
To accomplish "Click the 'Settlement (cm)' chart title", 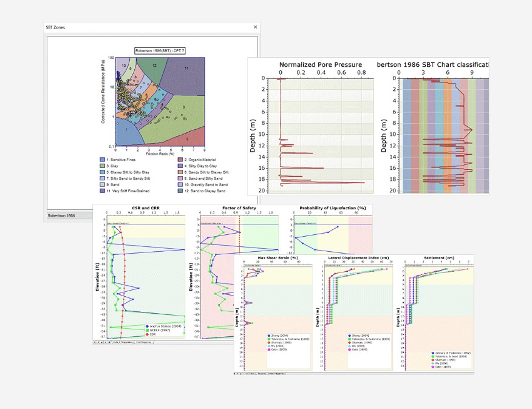I will [439, 258].
